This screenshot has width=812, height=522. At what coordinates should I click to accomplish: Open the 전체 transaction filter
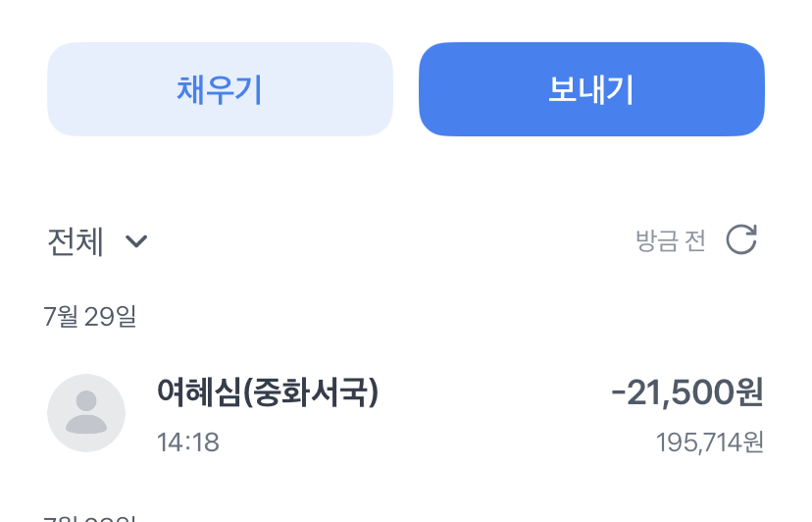pyautogui.click(x=97, y=241)
